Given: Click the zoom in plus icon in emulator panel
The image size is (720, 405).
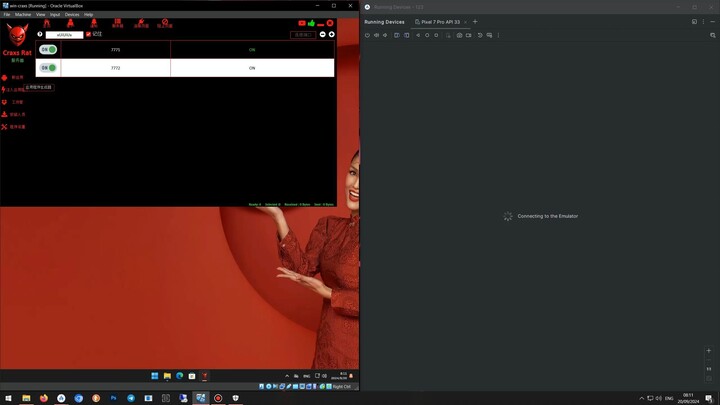Looking at the screenshot, I should coord(709,351).
